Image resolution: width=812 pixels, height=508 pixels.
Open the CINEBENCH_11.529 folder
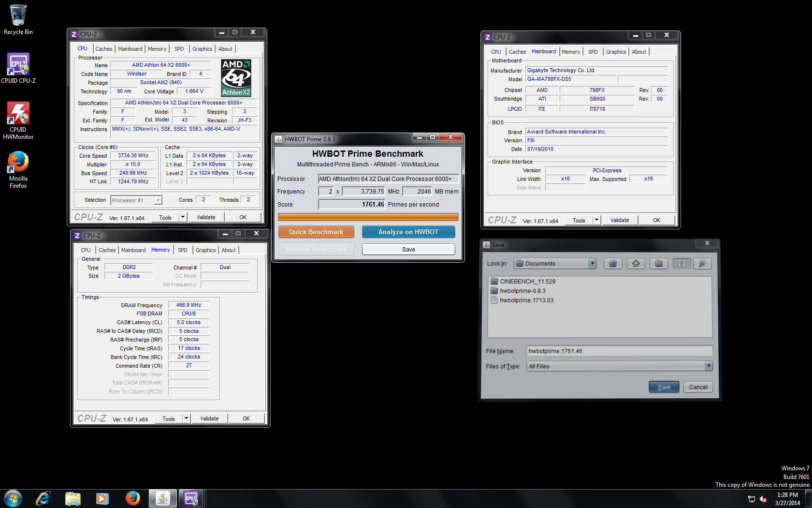(523, 281)
